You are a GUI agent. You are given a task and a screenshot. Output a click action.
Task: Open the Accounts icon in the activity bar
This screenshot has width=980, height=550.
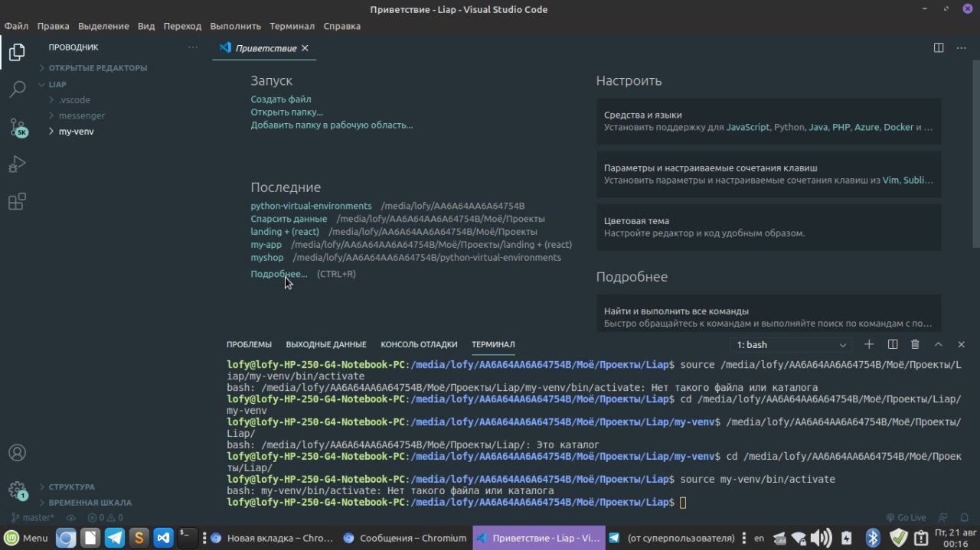(x=17, y=453)
